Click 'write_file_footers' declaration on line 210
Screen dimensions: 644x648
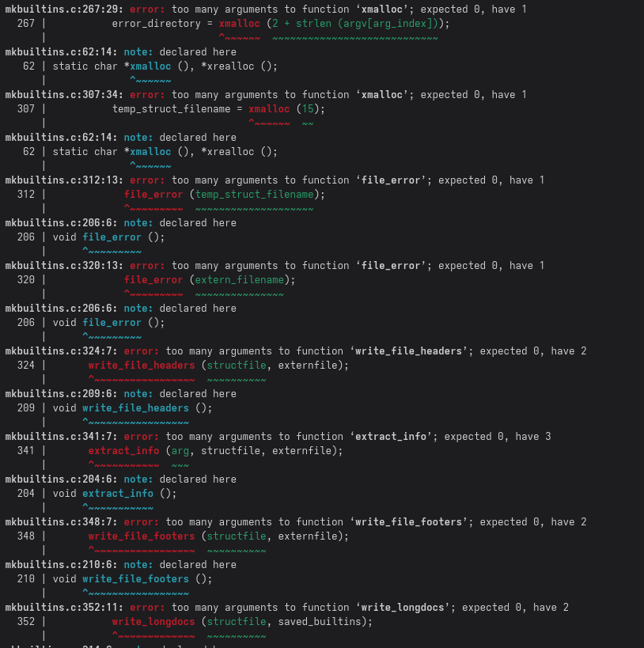(135, 579)
